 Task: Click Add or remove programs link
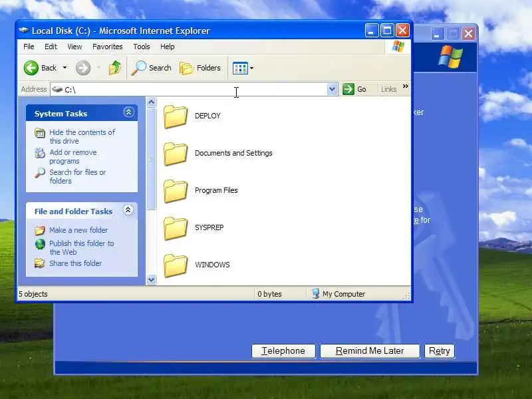(x=73, y=156)
